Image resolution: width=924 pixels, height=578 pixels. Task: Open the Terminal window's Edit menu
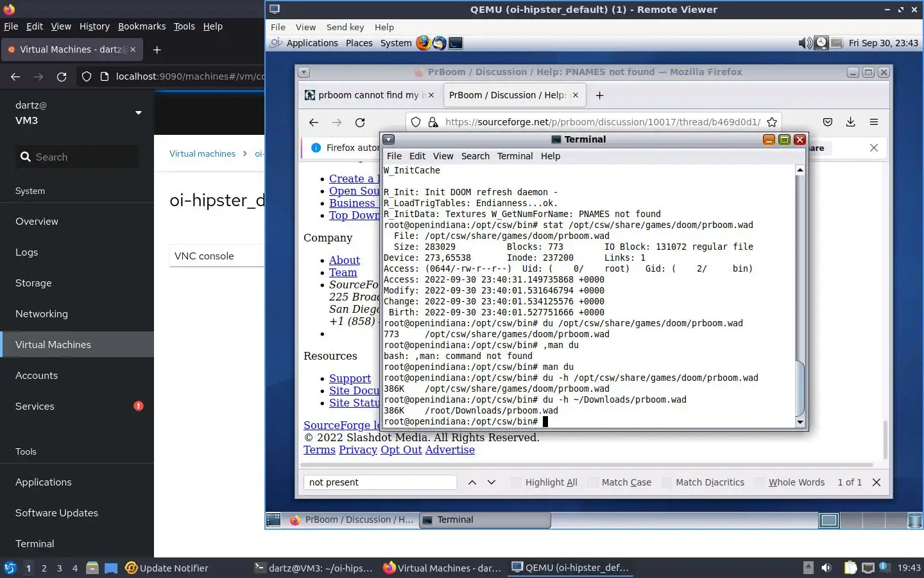[x=417, y=156]
